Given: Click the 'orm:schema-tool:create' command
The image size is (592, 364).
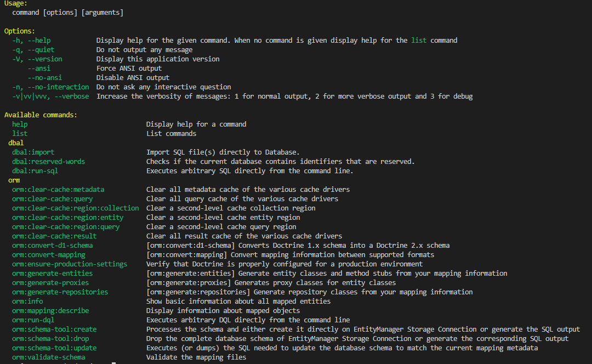Looking at the screenshot, I should point(54,329).
